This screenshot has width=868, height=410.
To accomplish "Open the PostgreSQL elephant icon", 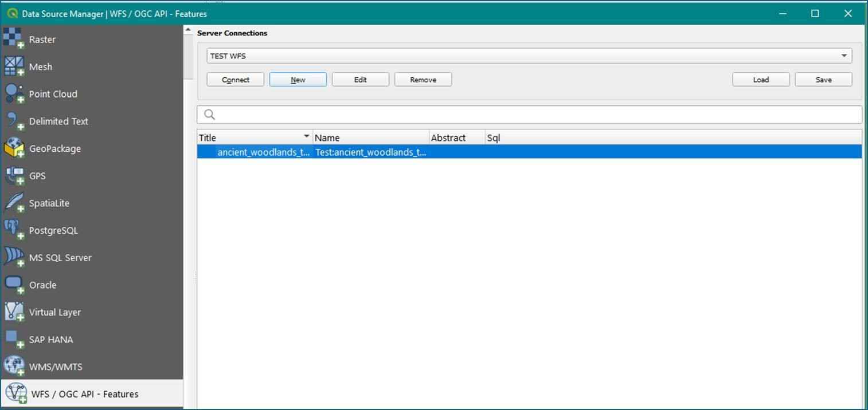I will point(14,230).
